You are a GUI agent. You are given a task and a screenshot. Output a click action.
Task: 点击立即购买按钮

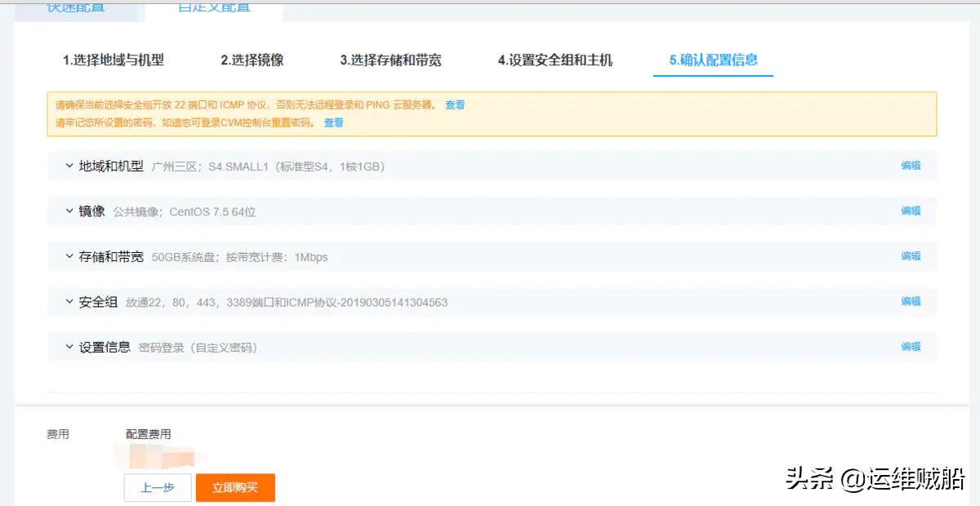pos(235,486)
